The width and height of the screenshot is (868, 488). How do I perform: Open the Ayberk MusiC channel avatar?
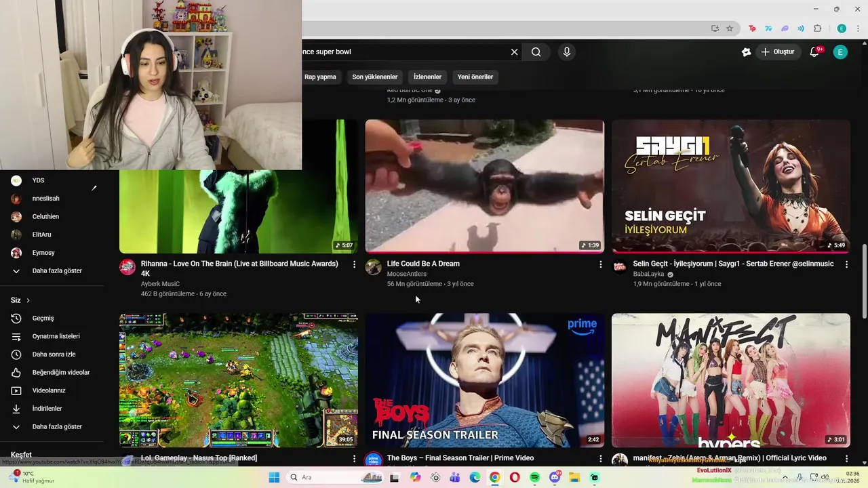pos(127,267)
